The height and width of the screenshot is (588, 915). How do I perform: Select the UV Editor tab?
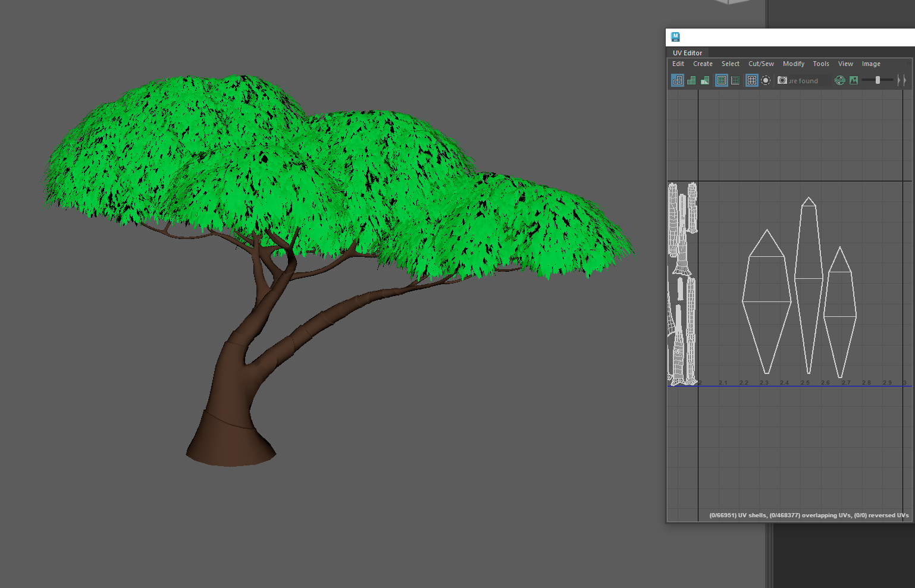click(687, 53)
